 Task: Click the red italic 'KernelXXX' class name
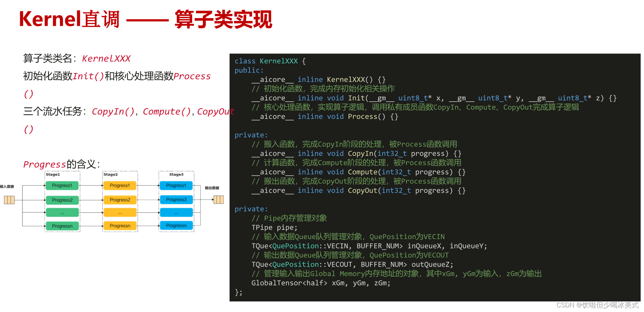(106, 58)
